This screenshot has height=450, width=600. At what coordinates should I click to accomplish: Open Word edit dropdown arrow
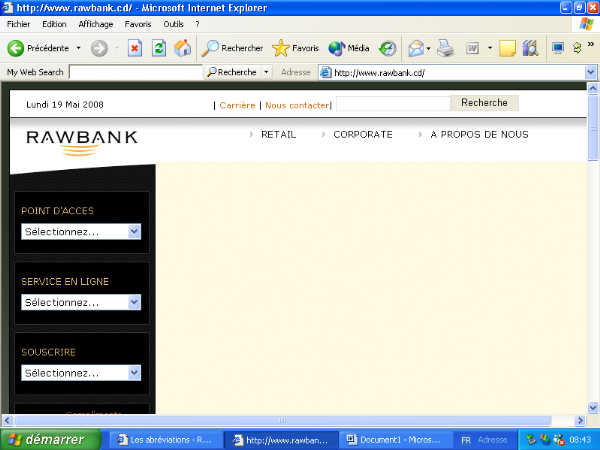coord(490,48)
